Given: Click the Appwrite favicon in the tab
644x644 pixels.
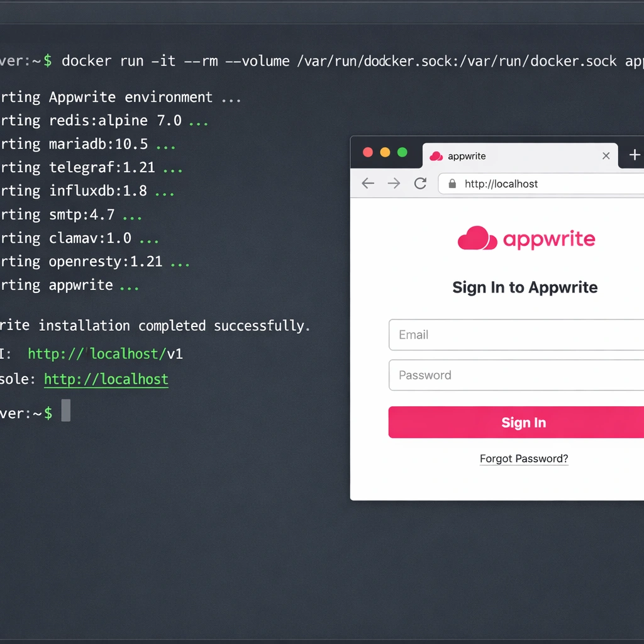Looking at the screenshot, I should pos(436,156).
